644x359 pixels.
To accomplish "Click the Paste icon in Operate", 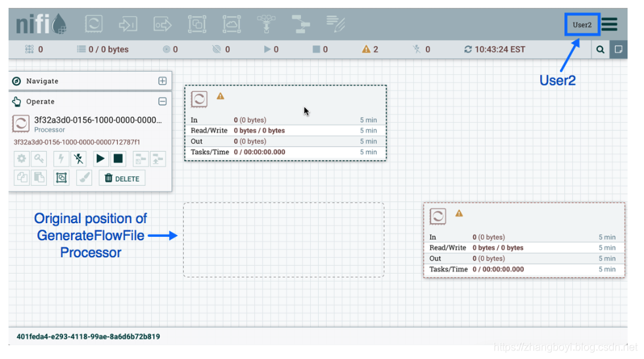I will tap(39, 178).
